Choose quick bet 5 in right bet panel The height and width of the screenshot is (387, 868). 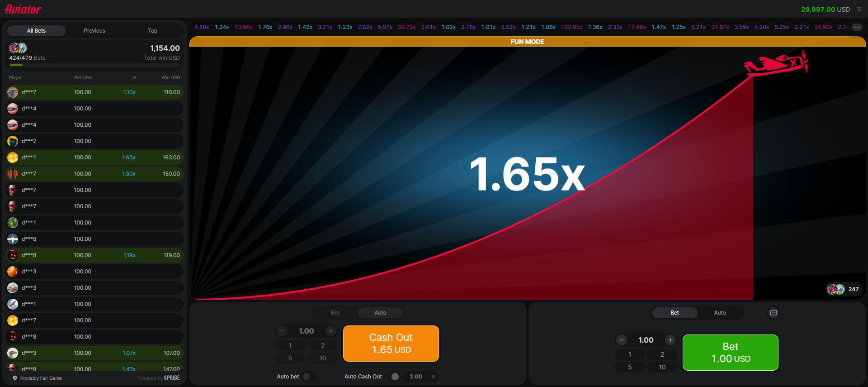point(629,367)
